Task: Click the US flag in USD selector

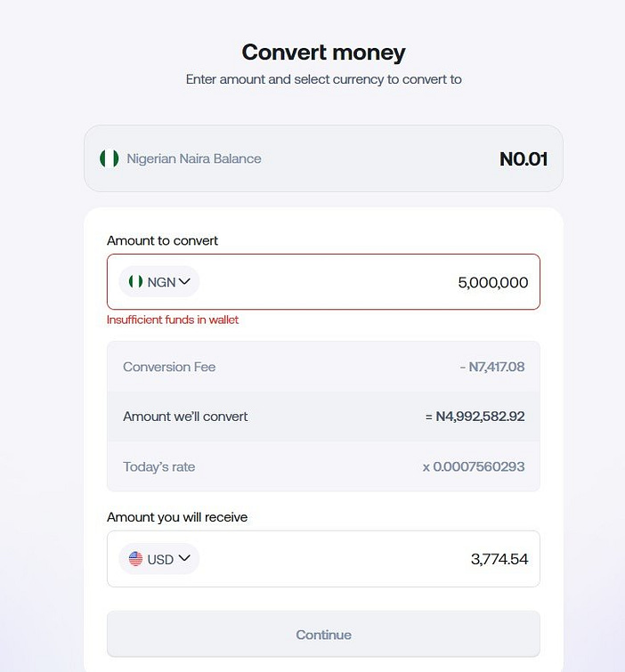Action: (136, 558)
